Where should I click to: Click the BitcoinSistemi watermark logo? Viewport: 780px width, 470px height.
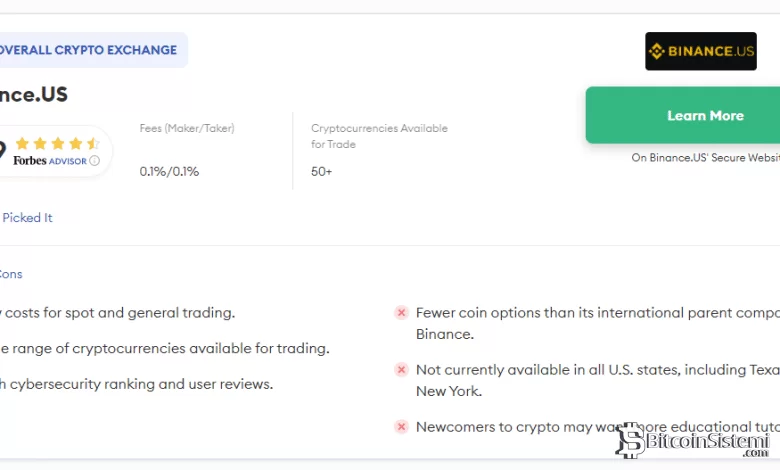click(692, 440)
